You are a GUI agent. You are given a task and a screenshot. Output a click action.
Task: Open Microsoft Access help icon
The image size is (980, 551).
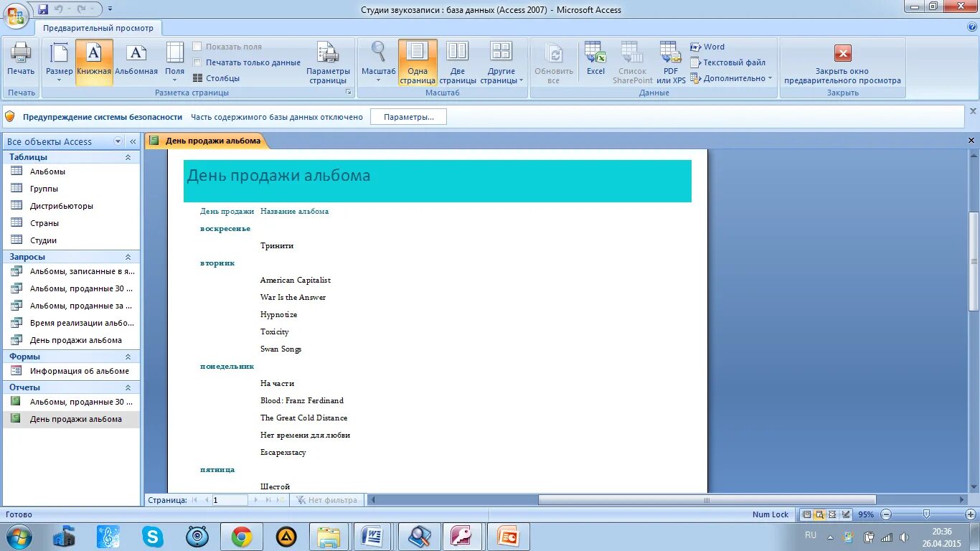(972, 27)
